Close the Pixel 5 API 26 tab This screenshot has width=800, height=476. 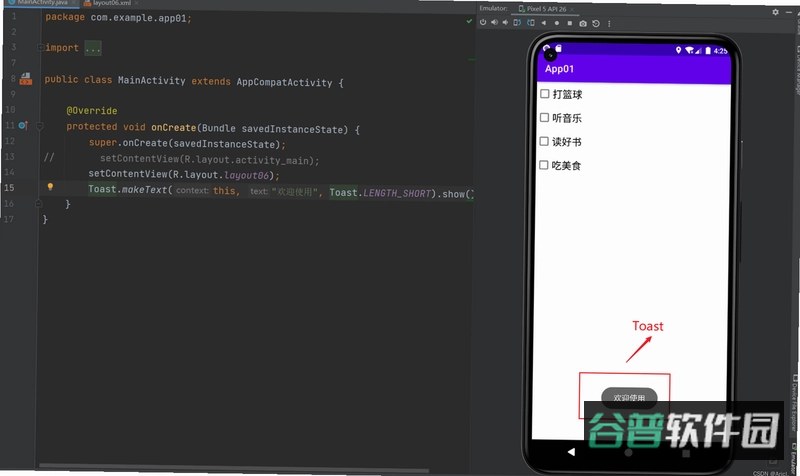click(572, 9)
